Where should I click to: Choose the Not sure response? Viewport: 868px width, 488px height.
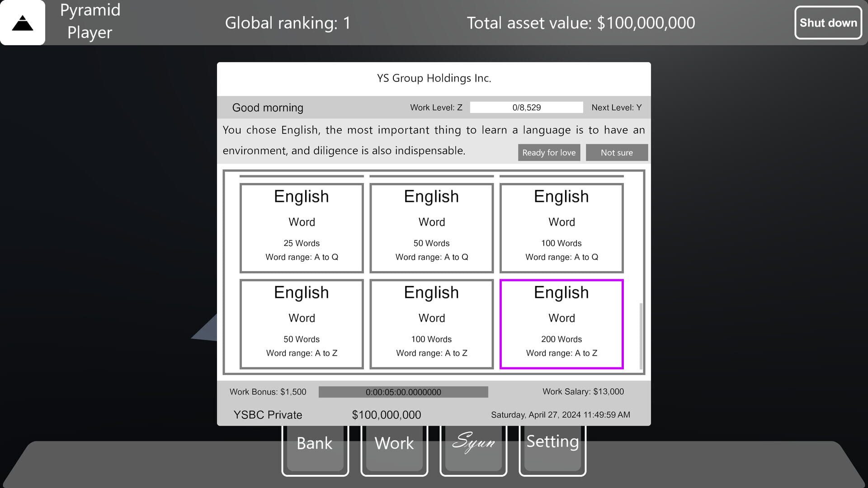[617, 153]
